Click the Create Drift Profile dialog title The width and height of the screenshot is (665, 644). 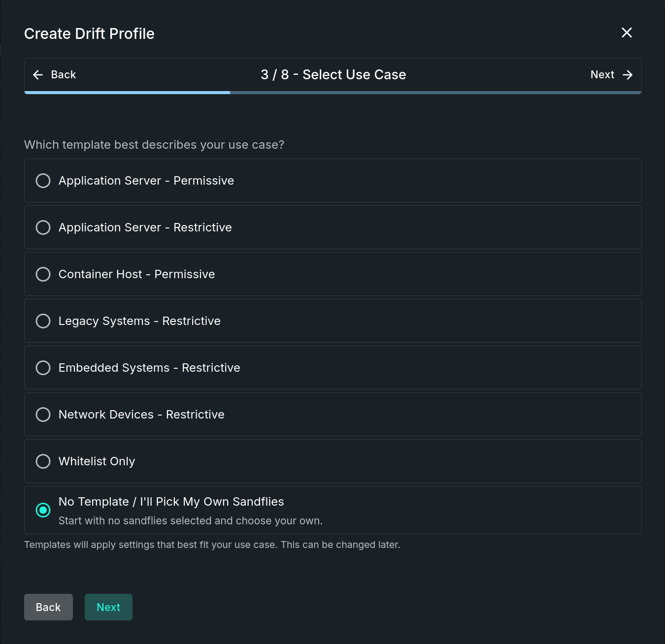[x=89, y=33]
